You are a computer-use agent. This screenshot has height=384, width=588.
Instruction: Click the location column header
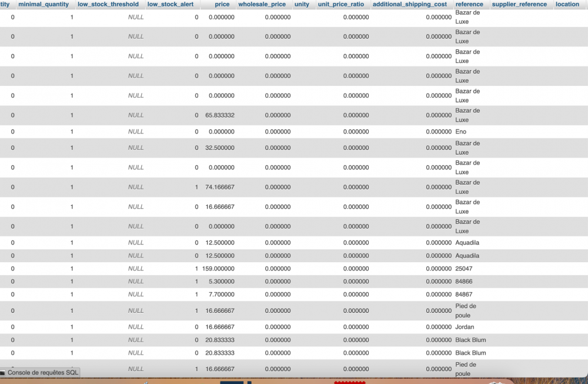tap(567, 4)
